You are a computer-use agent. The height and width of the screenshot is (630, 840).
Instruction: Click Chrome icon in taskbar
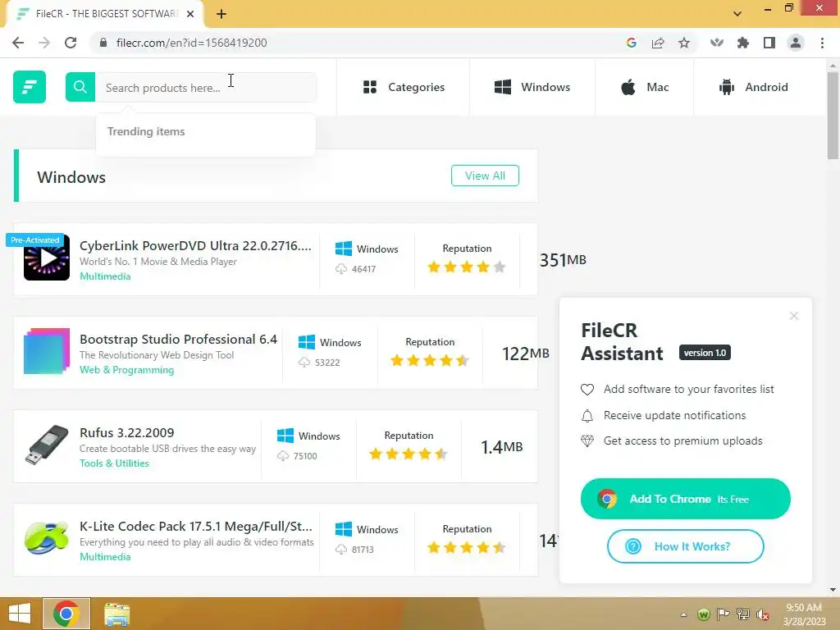click(x=66, y=614)
